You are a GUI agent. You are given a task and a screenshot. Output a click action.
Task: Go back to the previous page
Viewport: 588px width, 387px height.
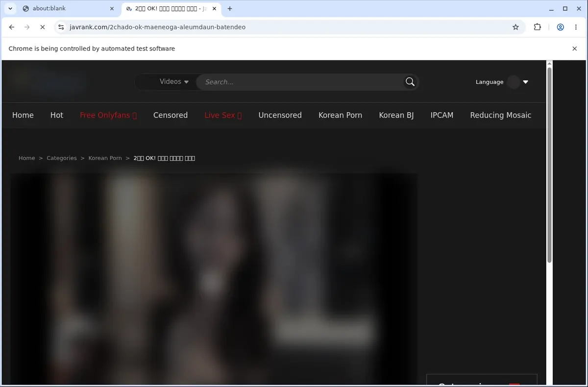pos(12,27)
